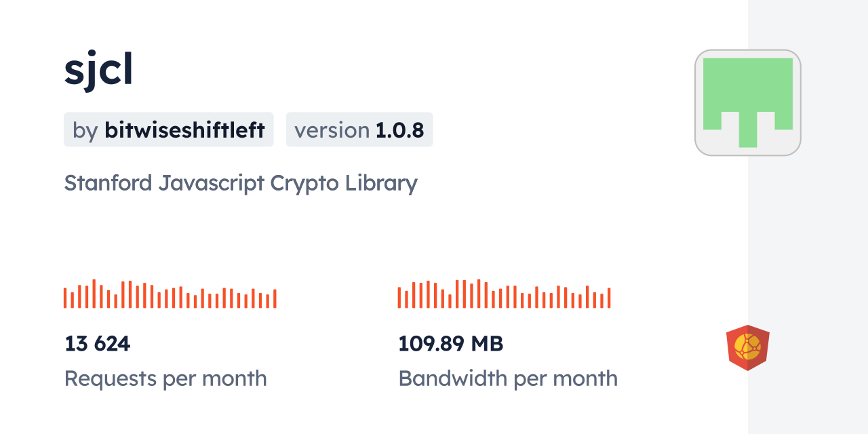Click the 13 624 requests count
Viewport: 868px width, 434px height.
pyautogui.click(x=97, y=344)
